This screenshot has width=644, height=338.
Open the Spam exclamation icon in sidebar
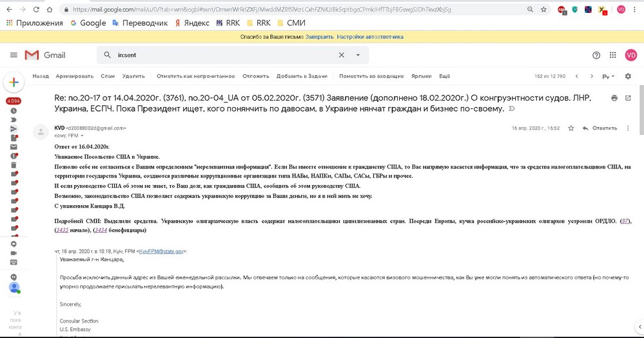(x=14, y=156)
